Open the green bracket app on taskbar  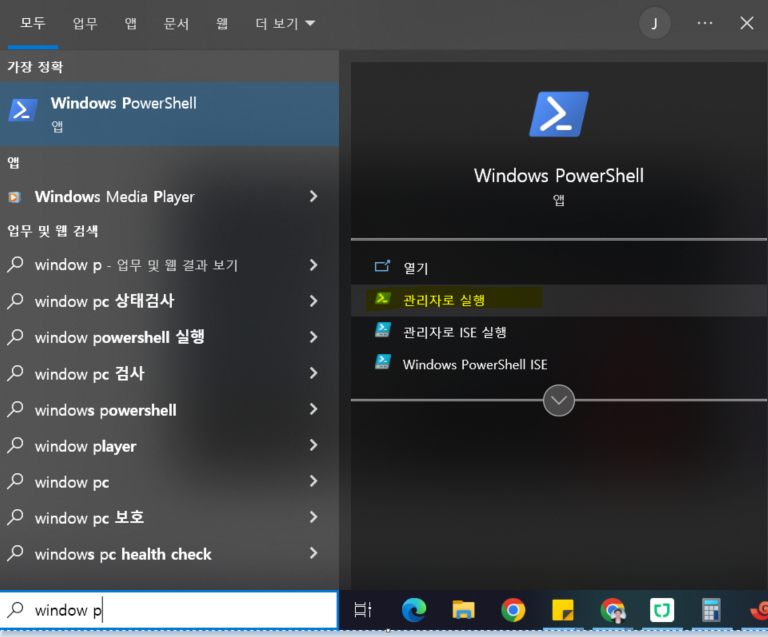point(662,610)
